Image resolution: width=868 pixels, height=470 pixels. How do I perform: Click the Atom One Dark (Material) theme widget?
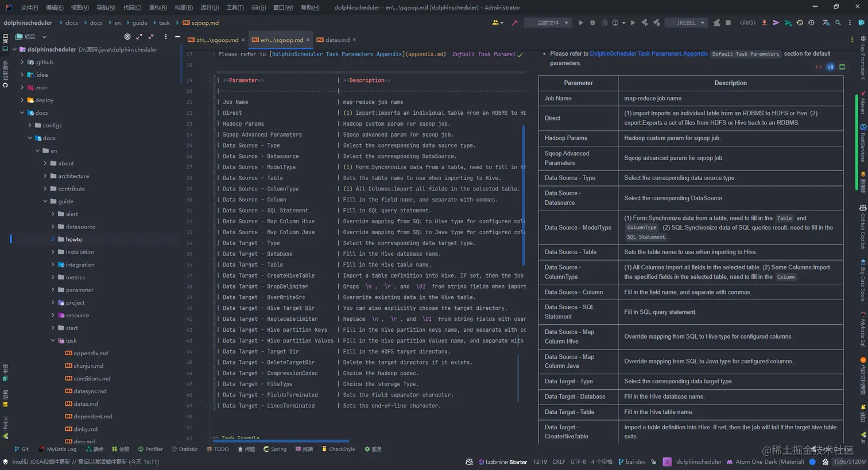point(766,462)
